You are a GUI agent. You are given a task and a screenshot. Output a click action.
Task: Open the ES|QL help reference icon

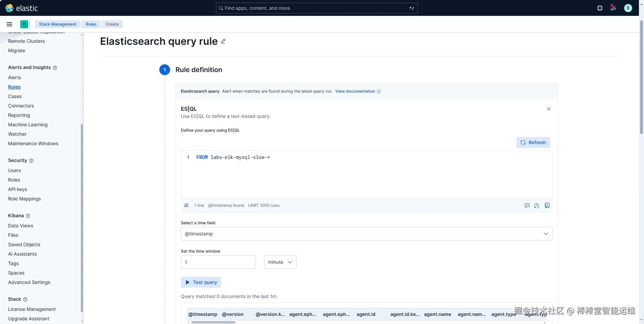547,205
